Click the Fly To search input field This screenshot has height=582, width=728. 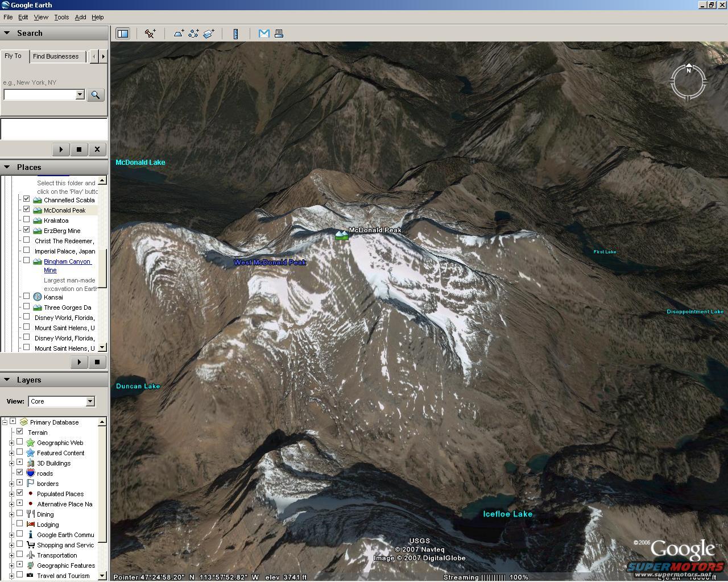[40, 95]
